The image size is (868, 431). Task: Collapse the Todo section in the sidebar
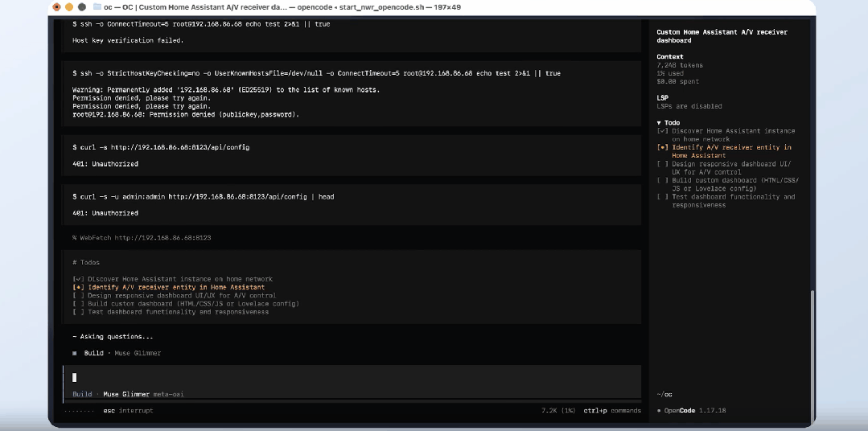coord(660,123)
